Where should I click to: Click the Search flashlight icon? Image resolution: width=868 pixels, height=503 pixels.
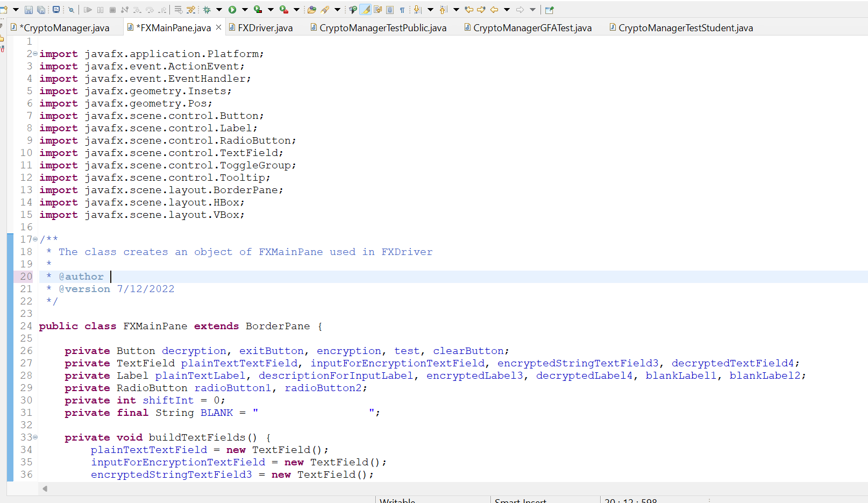(x=325, y=10)
